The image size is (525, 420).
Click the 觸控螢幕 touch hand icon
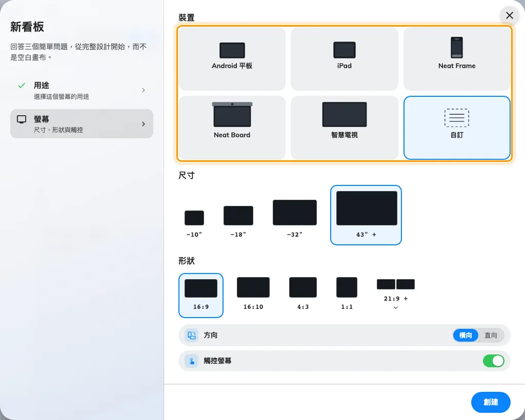(192, 361)
